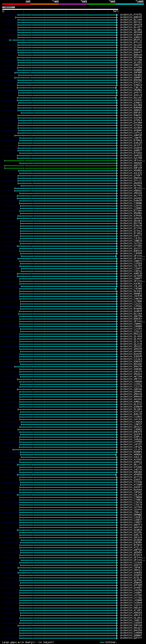Image resolution: width=146 pixels, height=644 pixels.
Task: Select hit UniRef100_Q4BVI3
Action: coord(131,65)
